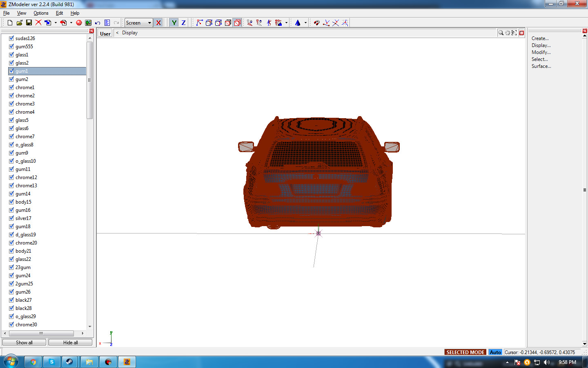Switch to objects level cube icon
The width and height of the screenshot is (588, 368).
(x=228, y=23)
